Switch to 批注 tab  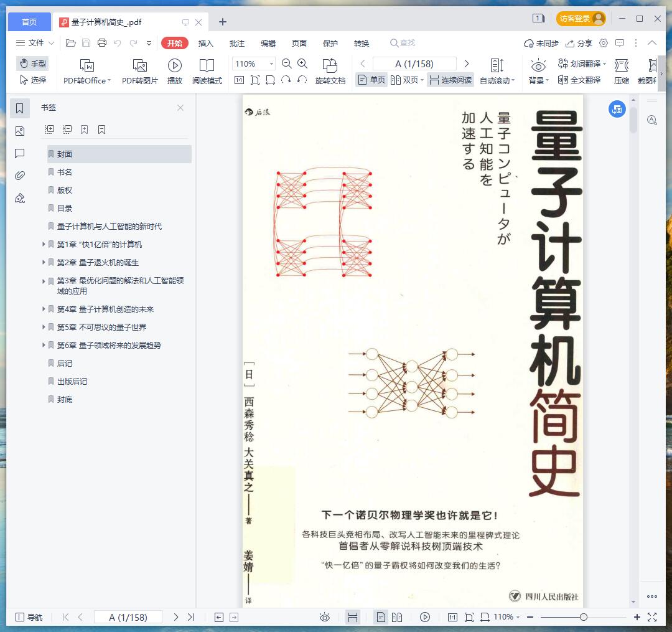coord(237,43)
